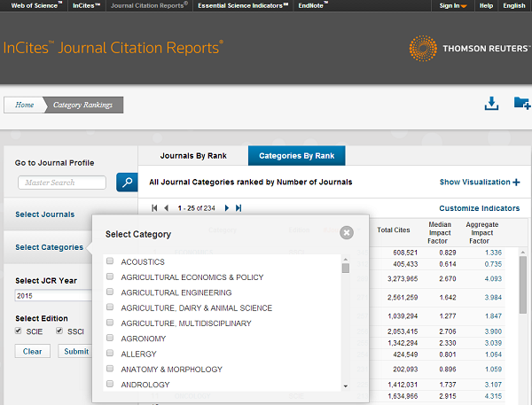This screenshot has width=532, height=405.
Task: Click aggregate impact factor value 0.735
Action: pyautogui.click(x=493, y=264)
